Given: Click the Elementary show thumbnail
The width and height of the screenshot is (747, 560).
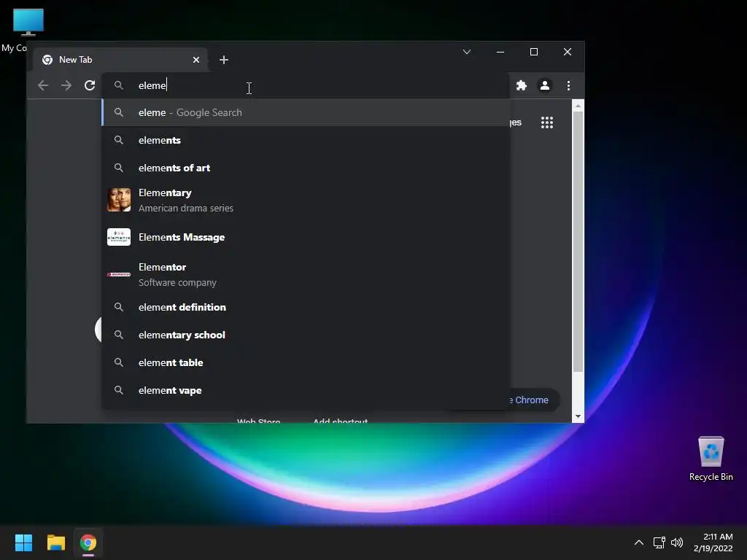Looking at the screenshot, I should pos(119,200).
